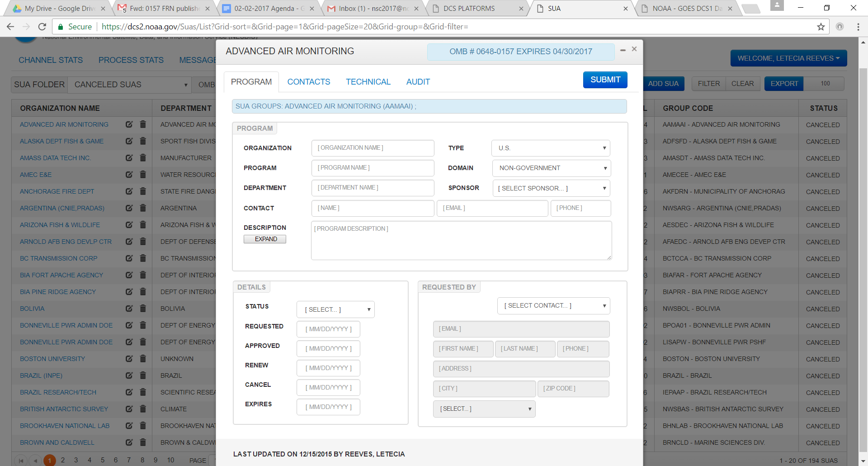Edit the ALASKA DEPT FISH & GAME row
This screenshot has height=466, width=868.
click(x=129, y=141)
